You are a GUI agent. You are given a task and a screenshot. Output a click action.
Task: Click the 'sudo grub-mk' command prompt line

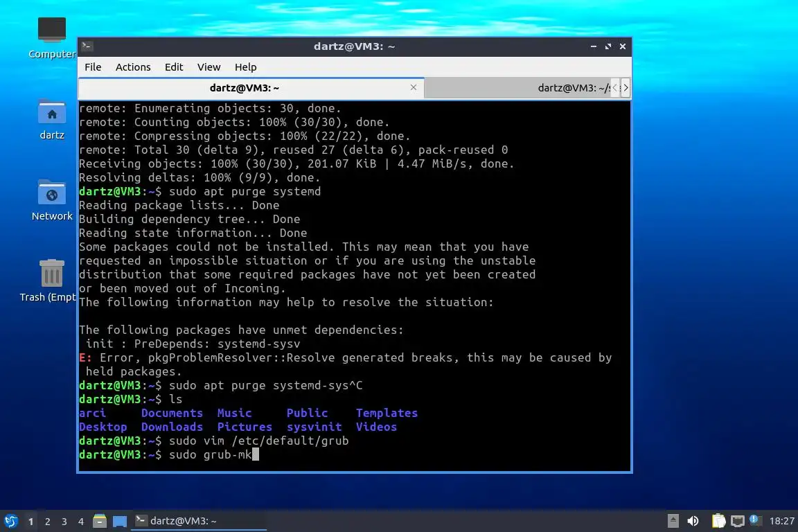click(169, 454)
